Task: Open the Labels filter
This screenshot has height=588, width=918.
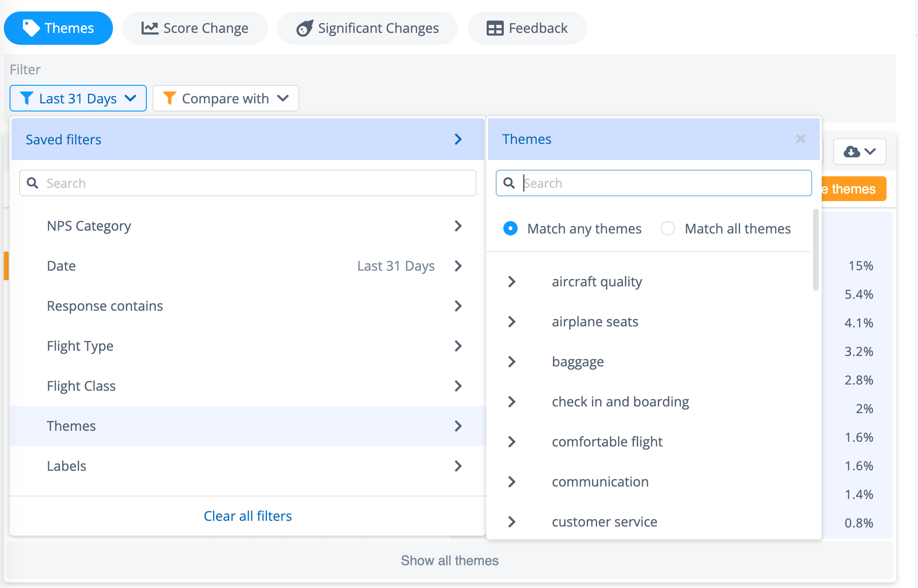Action: (247, 466)
